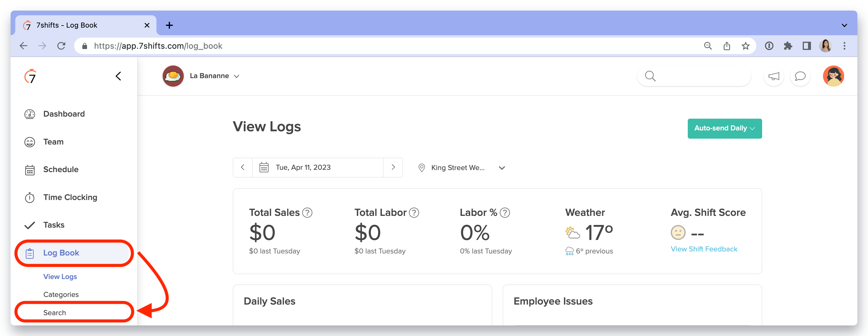Viewport: 868px width, 336px height.
Task: Open the Tasks section
Action: click(x=54, y=225)
